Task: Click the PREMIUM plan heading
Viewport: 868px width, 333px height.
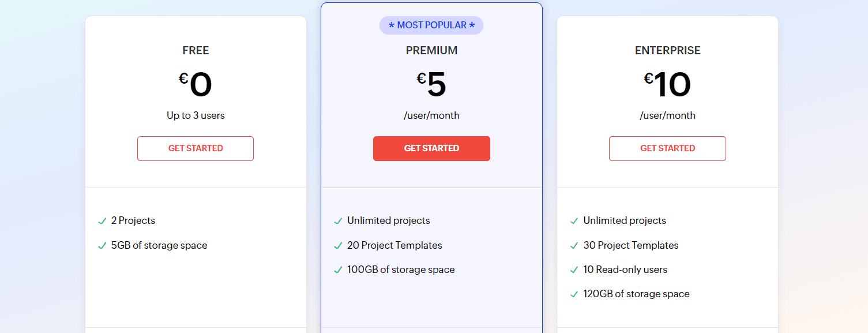Action: point(431,50)
